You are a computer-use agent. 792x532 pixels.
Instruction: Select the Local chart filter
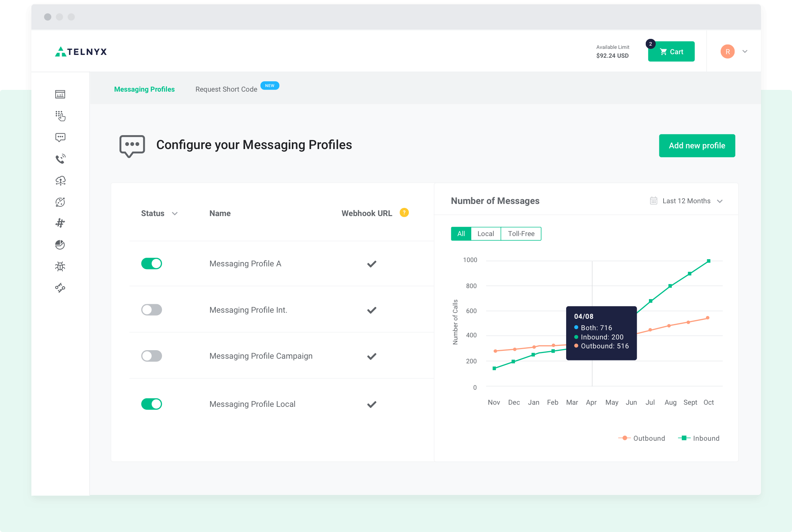486,234
